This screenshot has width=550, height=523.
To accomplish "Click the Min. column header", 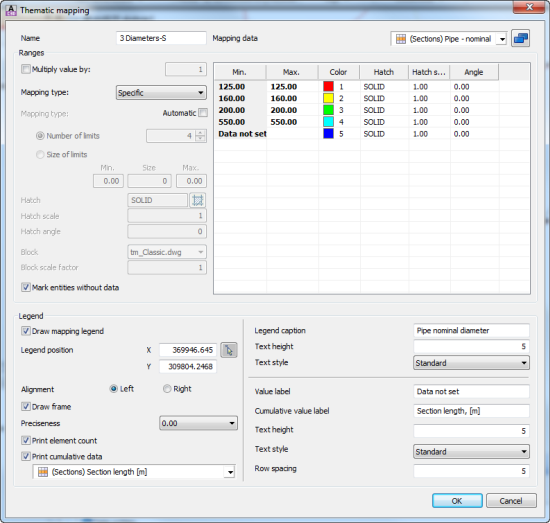I will [x=240, y=72].
